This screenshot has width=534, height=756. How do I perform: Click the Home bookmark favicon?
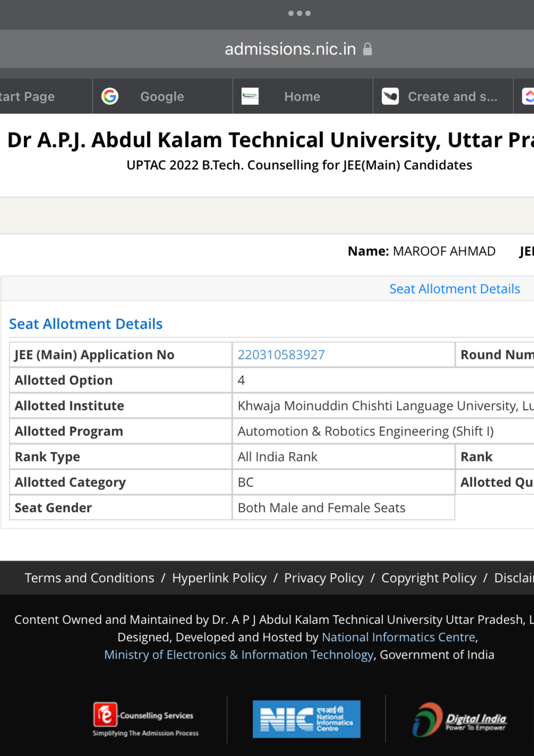tap(251, 96)
